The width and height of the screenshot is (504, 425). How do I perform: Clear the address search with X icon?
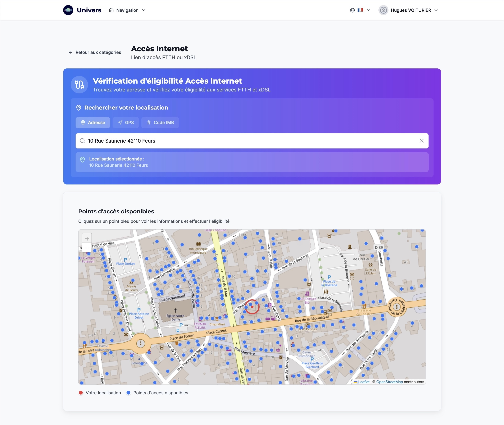pyautogui.click(x=421, y=141)
